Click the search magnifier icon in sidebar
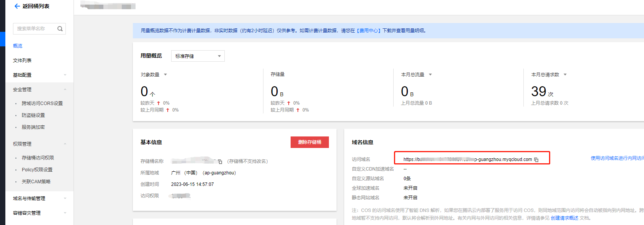Image resolution: width=644 pixels, height=225 pixels. (x=60, y=29)
